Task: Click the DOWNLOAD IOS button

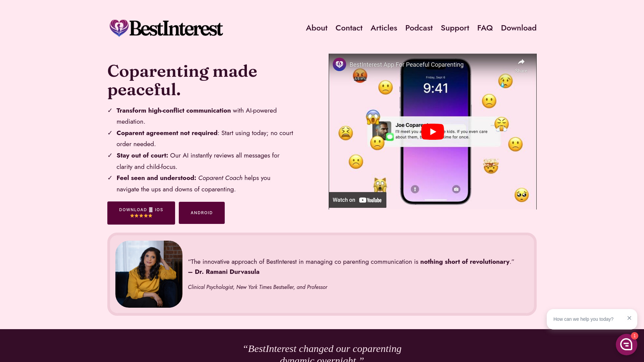Action: click(x=141, y=213)
